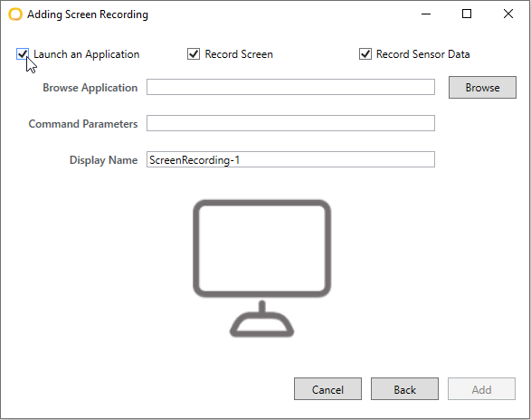
Task: Click the greyed-out Add button
Action: pyautogui.click(x=481, y=389)
